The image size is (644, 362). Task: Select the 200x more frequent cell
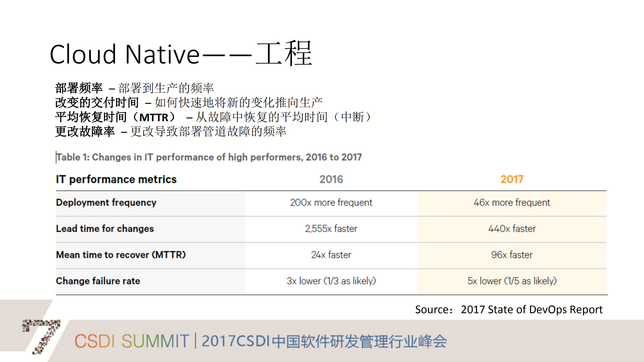331,203
